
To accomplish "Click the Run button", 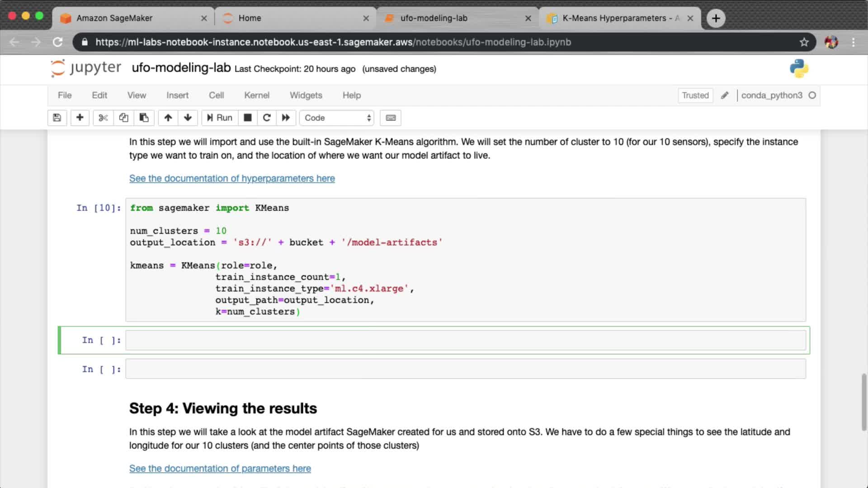I will (x=220, y=118).
